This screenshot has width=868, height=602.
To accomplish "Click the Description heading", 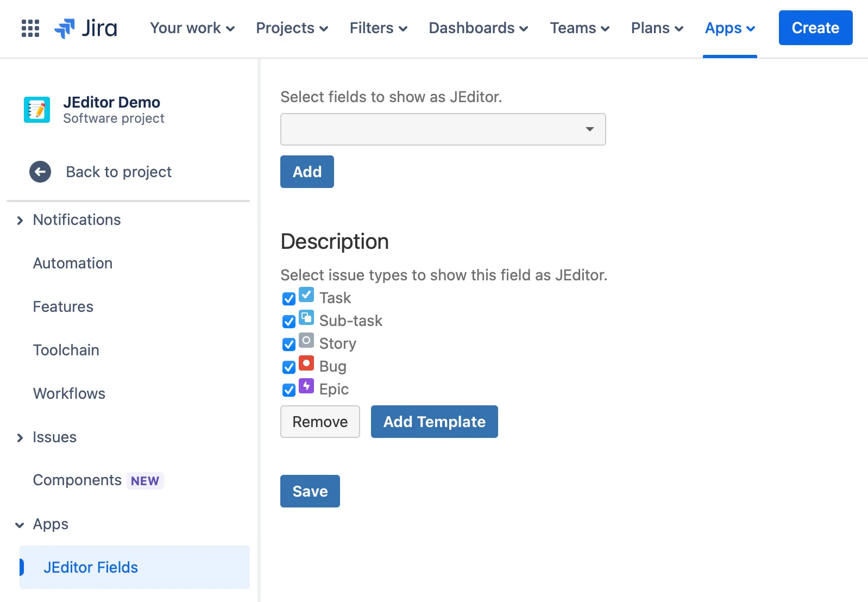I will tap(335, 242).
